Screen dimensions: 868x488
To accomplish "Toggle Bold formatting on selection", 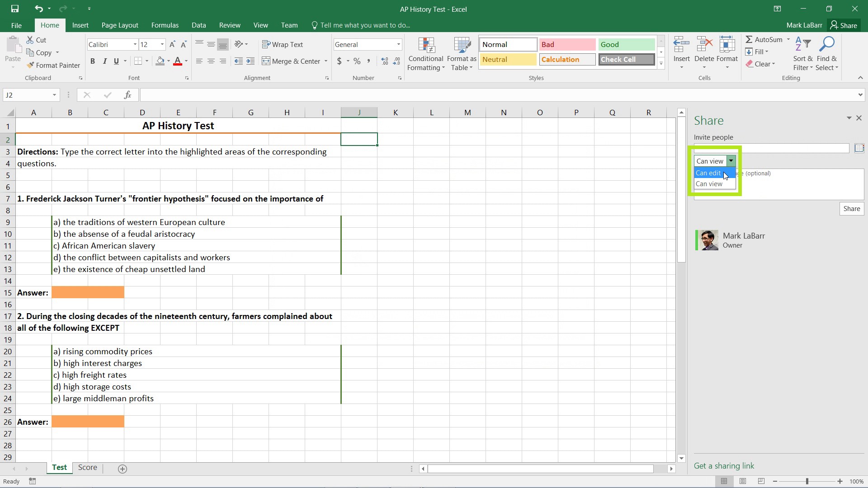I will 92,61.
